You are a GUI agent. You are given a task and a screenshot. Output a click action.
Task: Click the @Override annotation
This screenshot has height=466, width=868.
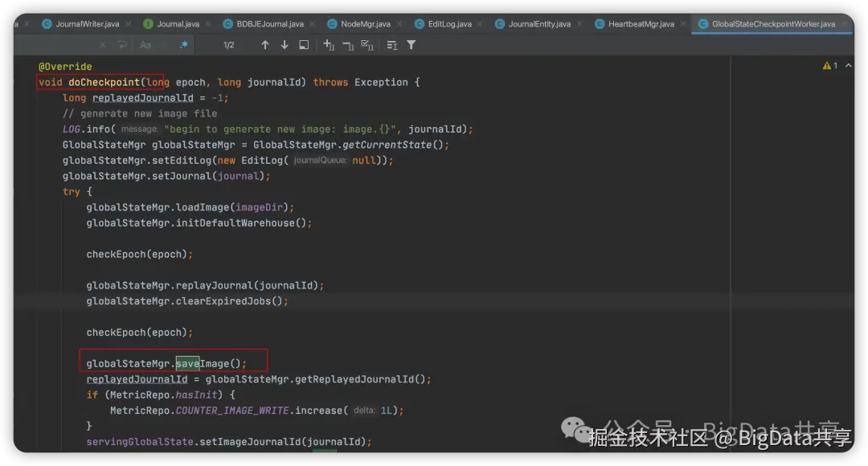[65, 67]
